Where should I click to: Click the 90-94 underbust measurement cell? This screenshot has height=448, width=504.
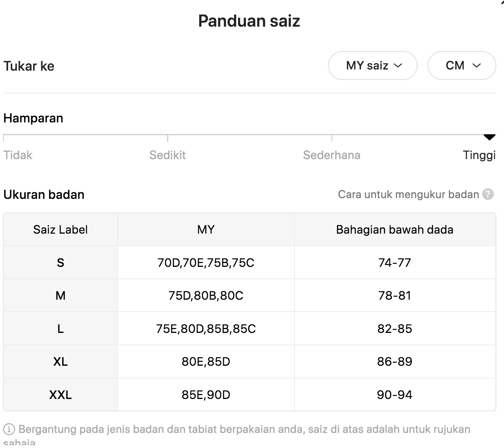395,395
